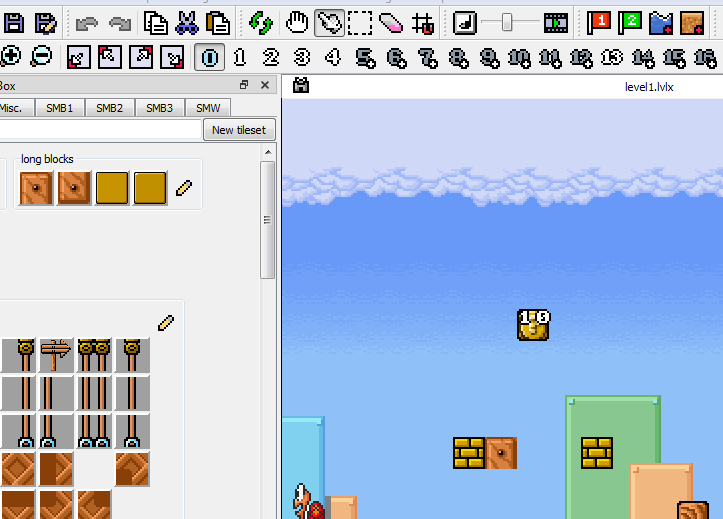Click the level1.lvlx window title
The image size is (723, 519).
649,87
